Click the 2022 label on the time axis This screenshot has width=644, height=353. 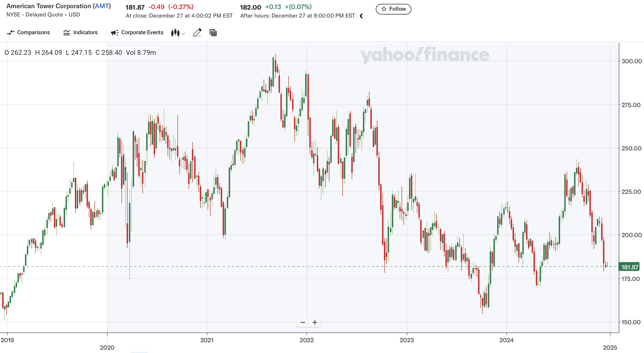(x=306, y=340)
